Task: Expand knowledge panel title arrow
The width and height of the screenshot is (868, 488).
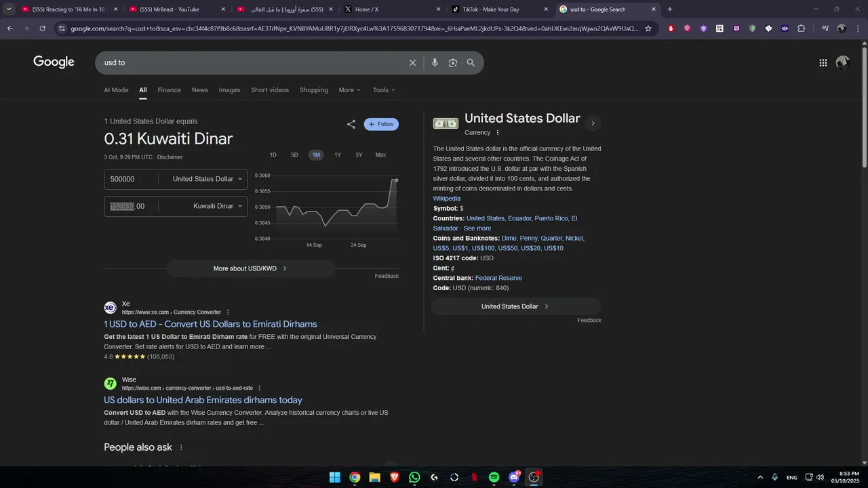Action: point(593,123)
